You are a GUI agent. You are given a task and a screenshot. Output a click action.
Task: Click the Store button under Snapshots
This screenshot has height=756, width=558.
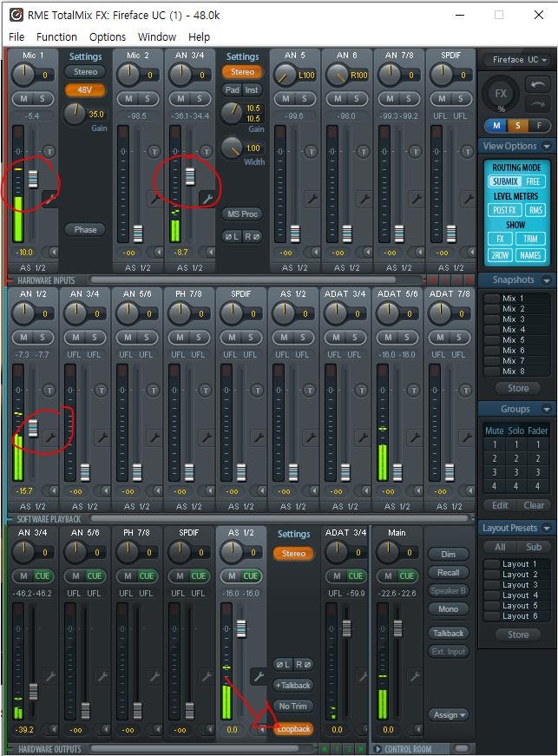click(x=517, y=388)
